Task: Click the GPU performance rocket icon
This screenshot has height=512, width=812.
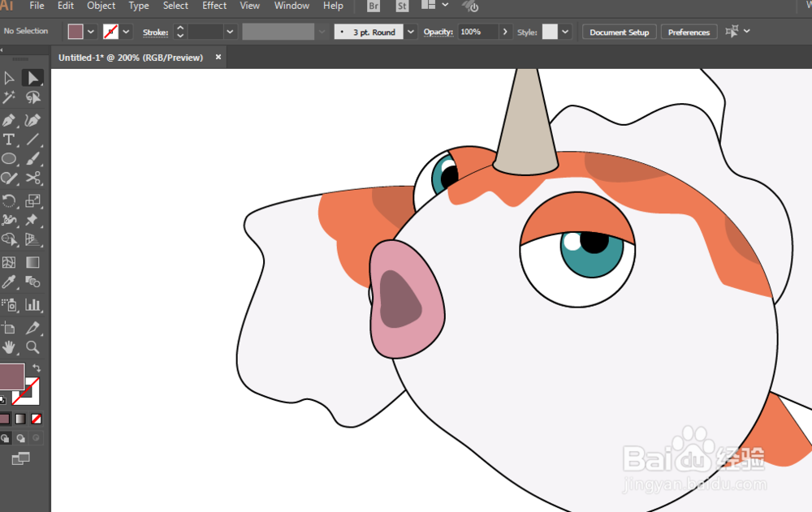Action: click(x=470, y=6)
